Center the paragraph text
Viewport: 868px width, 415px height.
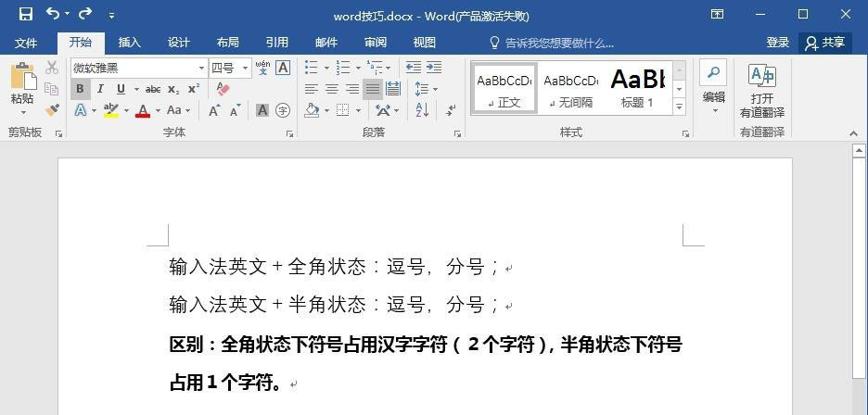tap(332, 89)
